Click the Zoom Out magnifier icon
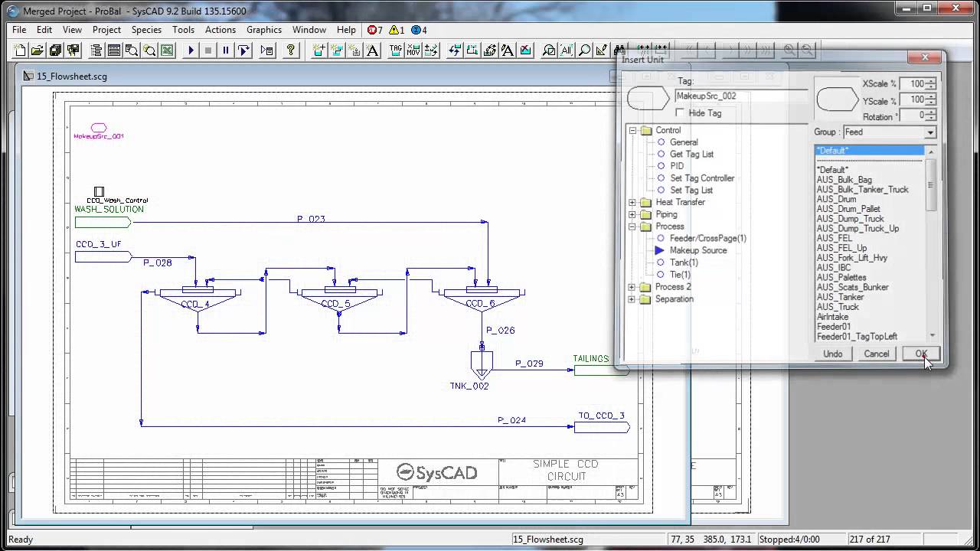Viewport: 980px width, 551px height. 807,51
